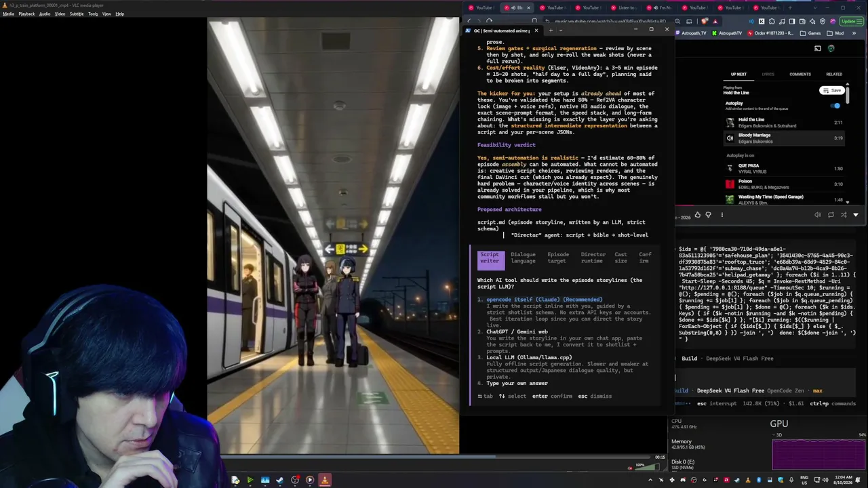Select the Bloody Marriage queue item
The width and height of the screenshot is (868, 488).
pyautogui.click(x=785, y=138)
